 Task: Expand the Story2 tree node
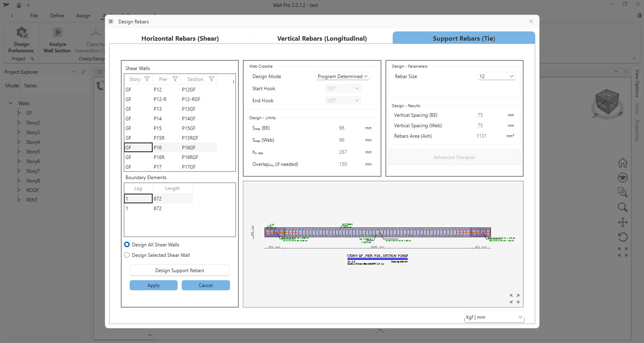coord(19,123)
